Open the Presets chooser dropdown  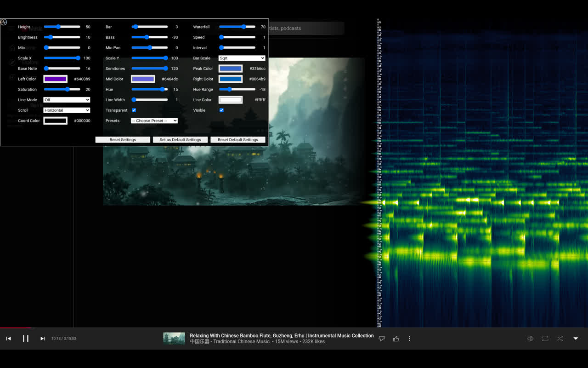(154, 121)
